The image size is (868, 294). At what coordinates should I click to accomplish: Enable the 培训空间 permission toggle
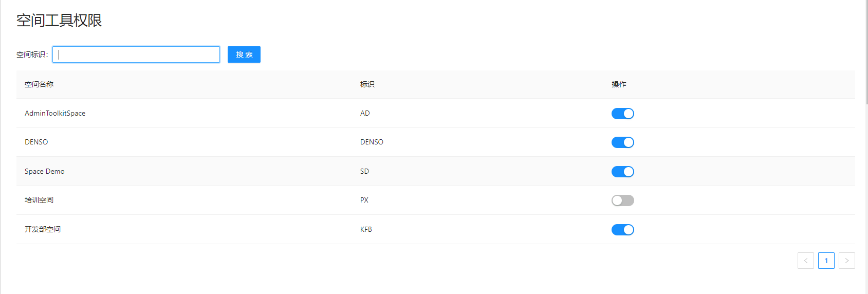point(622,200)
